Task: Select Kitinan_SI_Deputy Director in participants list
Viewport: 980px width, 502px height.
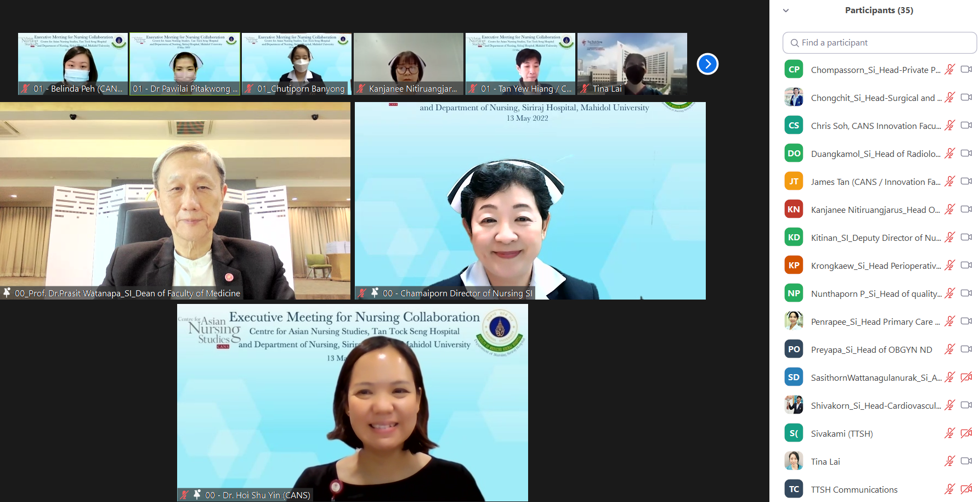Action: 875,238
